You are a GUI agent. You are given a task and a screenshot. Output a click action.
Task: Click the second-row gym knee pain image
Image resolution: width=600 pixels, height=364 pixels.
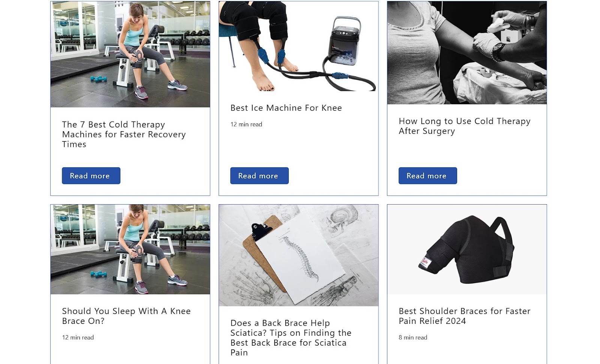click(x=130, y=249)
